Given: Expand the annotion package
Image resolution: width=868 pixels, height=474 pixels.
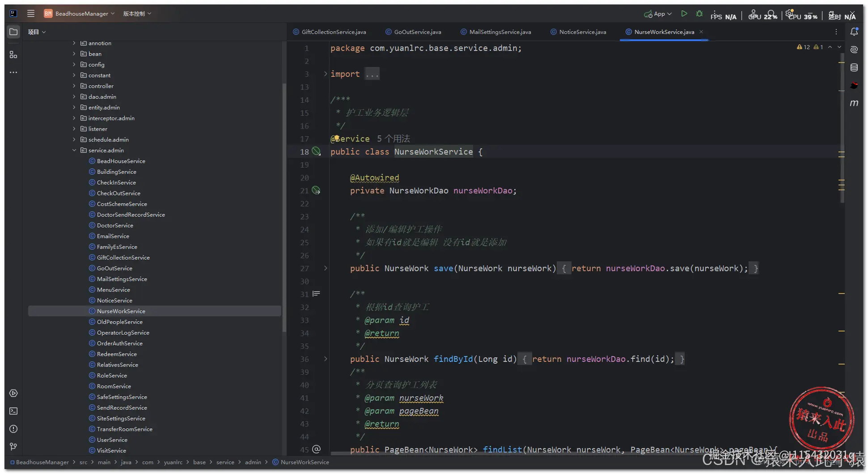Looking at the screenshot, I should pos(74,43).
